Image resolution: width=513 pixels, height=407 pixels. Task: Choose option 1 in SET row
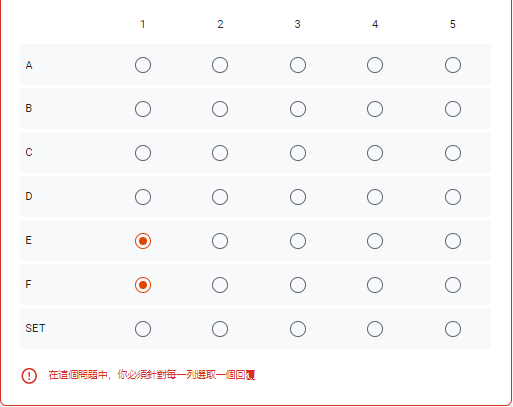[x=143, y=329]
